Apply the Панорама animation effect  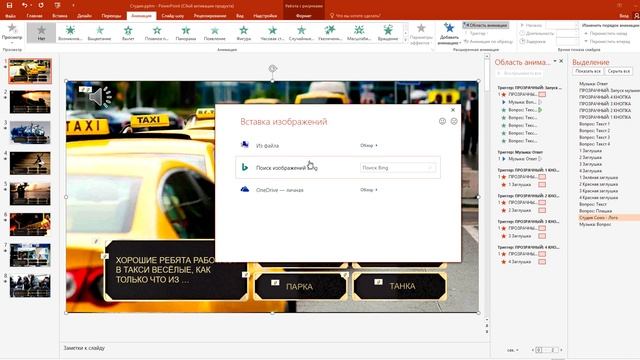click(186, 33)
